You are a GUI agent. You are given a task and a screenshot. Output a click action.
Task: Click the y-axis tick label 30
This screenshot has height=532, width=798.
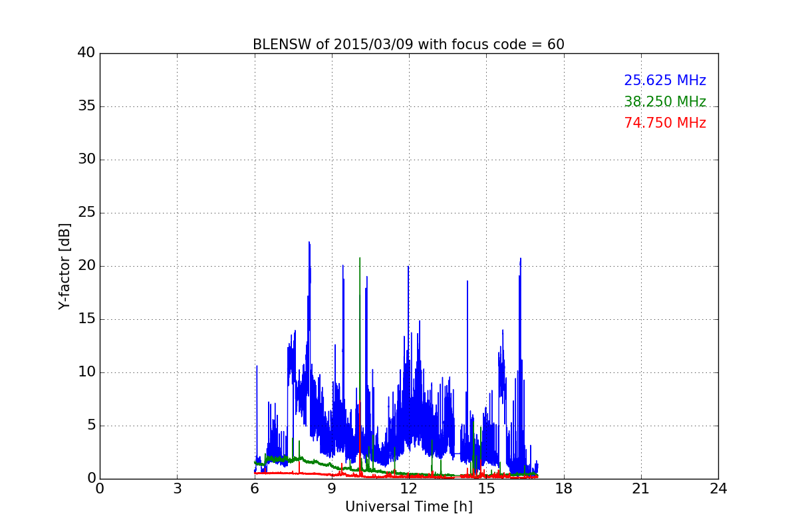[x=86, y=160]
